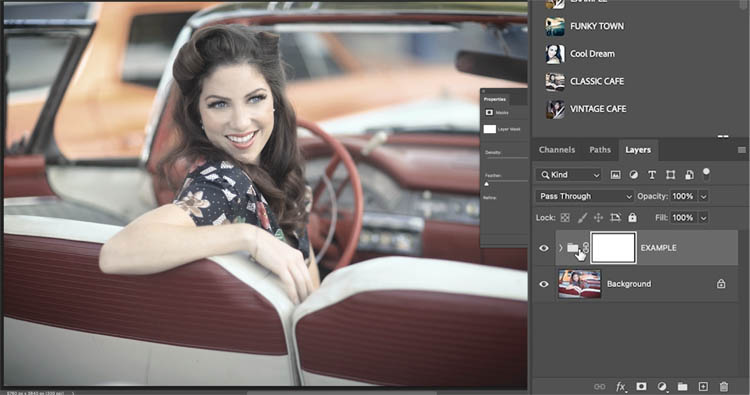Select the Background layer thumbnail

[579, 284]
